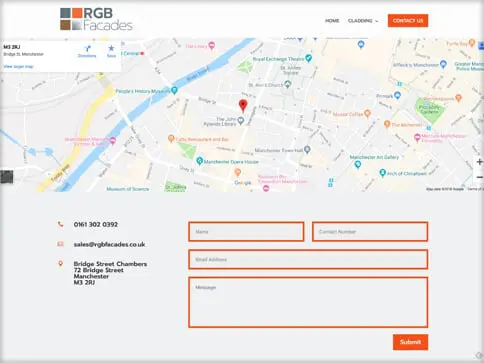484x363 pixels.
Task: Save location with the star icon
Action: pos(111,51)
